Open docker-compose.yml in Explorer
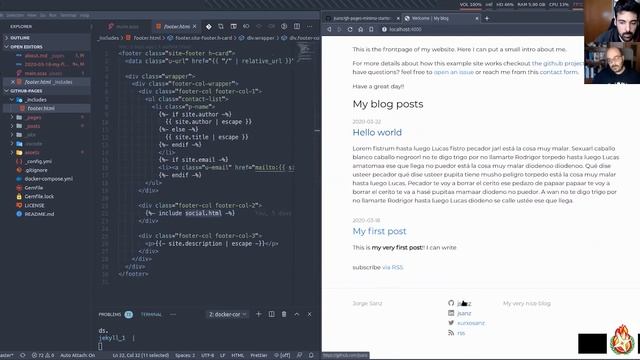This screenshot has height=360, width=640. pos(48,179)
